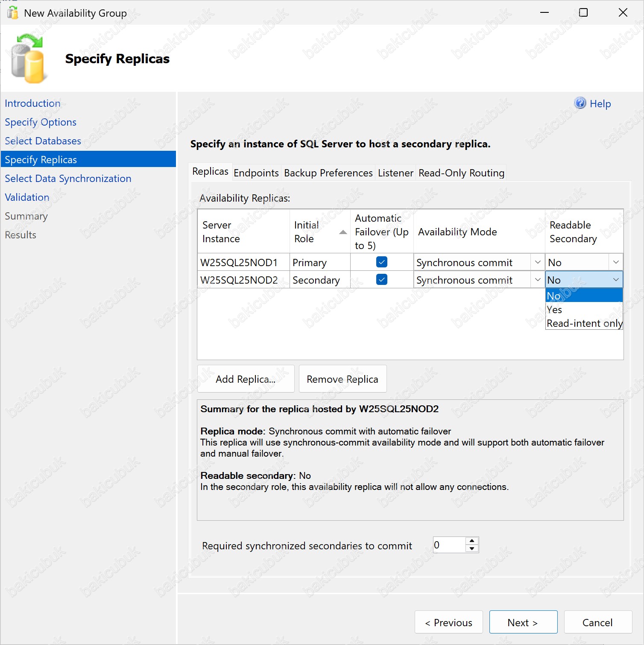Choose Read-intent only from dropdown list
The width and height of the screenshot is (644, 645).
tap(584, 323)
